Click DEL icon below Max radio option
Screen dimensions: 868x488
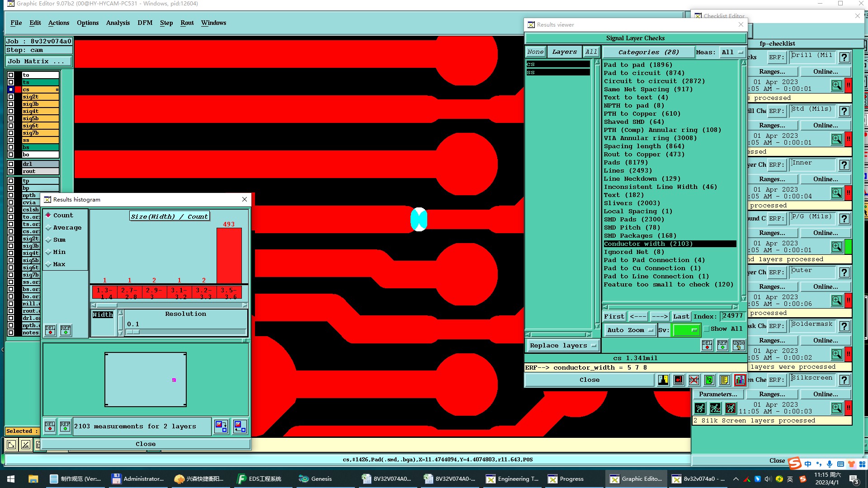[x=50, y=330]
